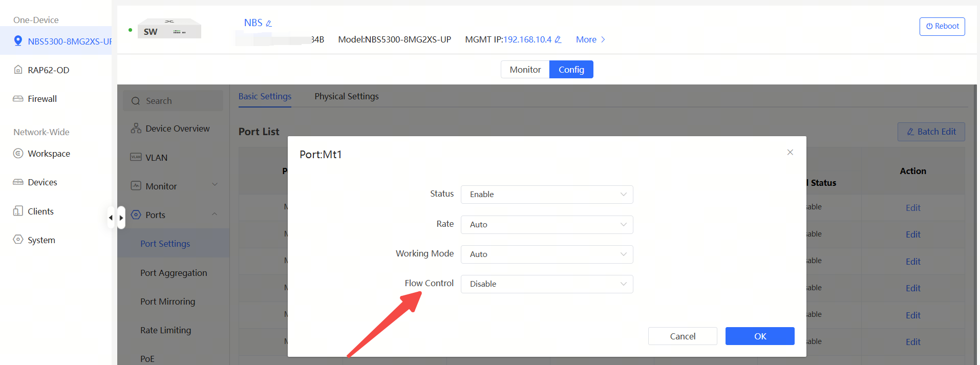Open the Rate dropdown
The height and width of the screenshot is (365, 980).
(x=546, y=225)
